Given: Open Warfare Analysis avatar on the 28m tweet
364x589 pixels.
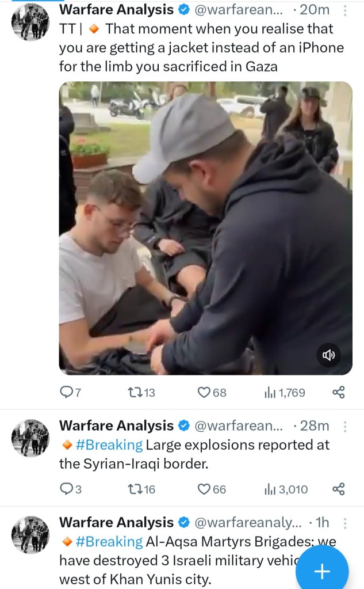Looking at the screenshot, I should click(x=30, y=438).
